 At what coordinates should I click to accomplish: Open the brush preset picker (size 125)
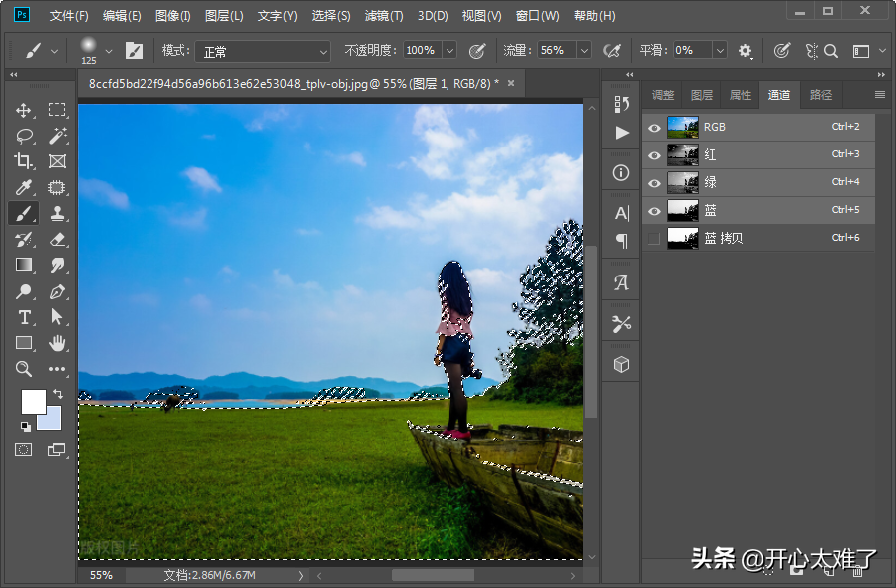pos(95,50)
